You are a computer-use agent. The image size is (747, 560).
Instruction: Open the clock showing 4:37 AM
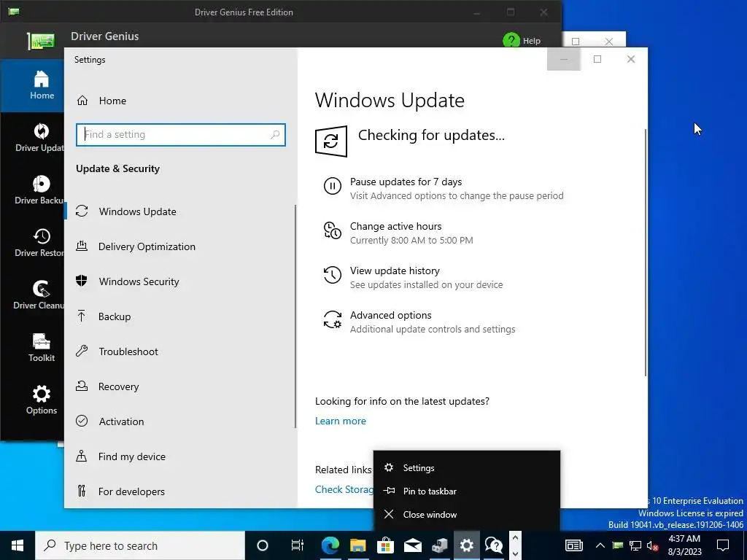[684, 545]
